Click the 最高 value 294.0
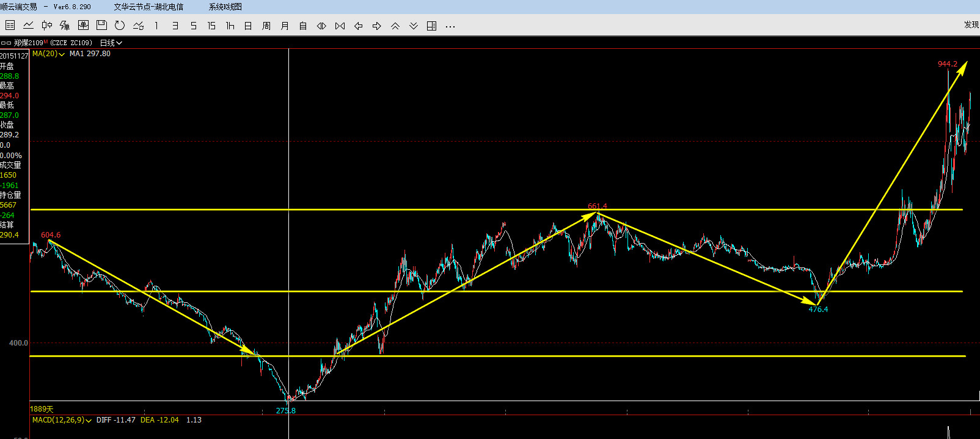The height and width of the screenshot is (439, 980). (9, 96)
